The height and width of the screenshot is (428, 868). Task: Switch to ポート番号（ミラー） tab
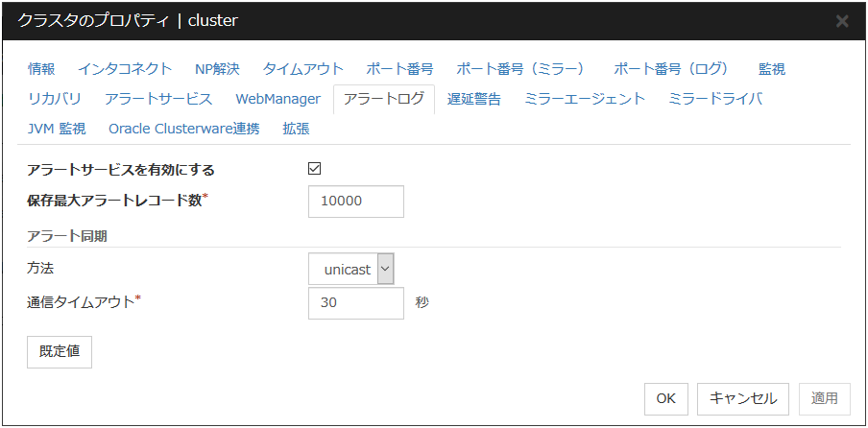(x=520, y=69)
